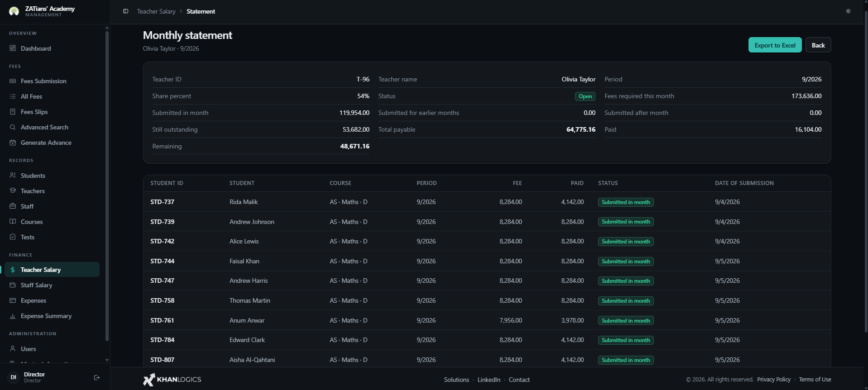The height and width of the screenshot is (390, 868).
Task: Click the Courses book icon
Action: point(13,222)
